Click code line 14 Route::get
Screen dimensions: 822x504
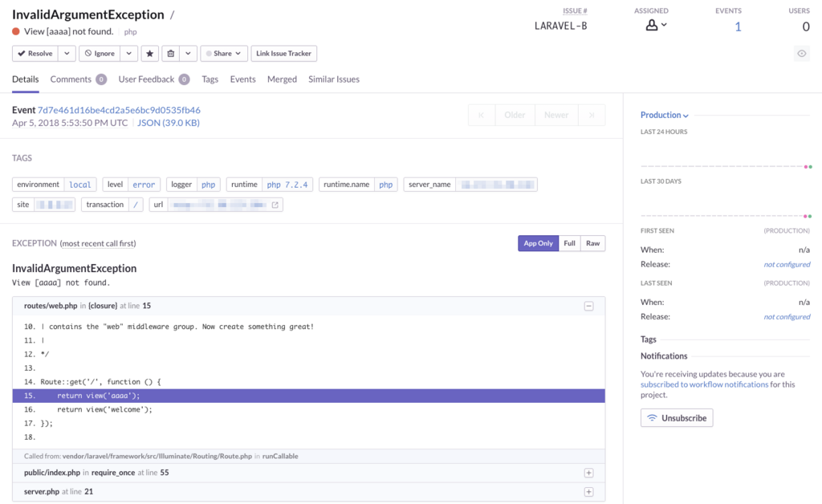(x=309, y=382)
